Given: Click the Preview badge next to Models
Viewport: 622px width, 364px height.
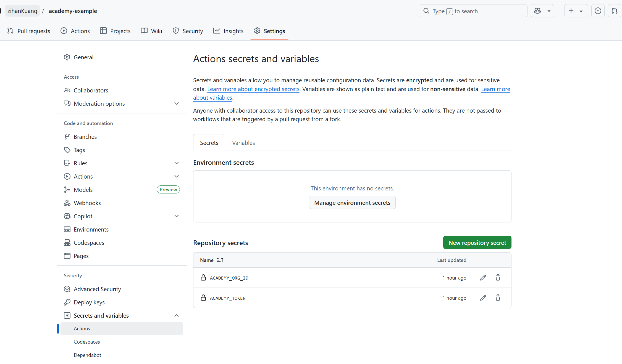Looking at the screenshot, I should point(168,189).
